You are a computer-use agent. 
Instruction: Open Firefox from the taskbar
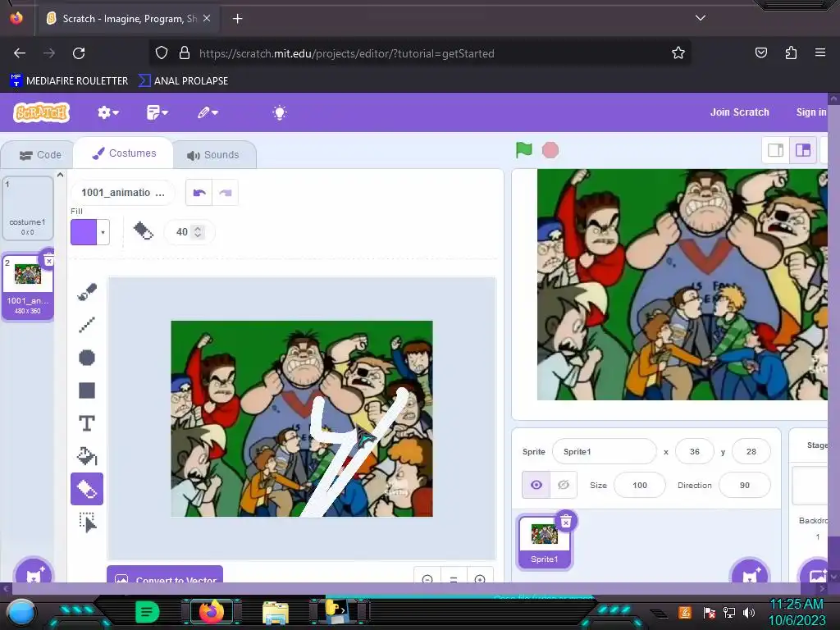click(211, 612)
